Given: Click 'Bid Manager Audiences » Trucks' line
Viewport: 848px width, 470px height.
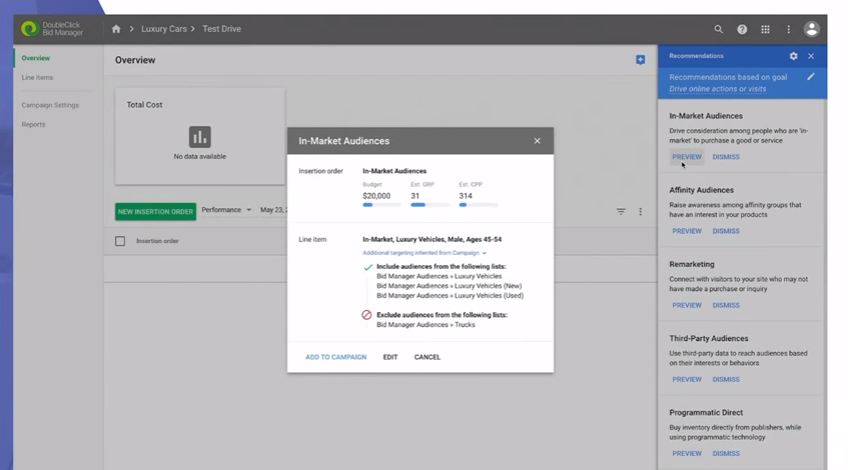Looking at the screenshot, I should click(x=426, y=325).
